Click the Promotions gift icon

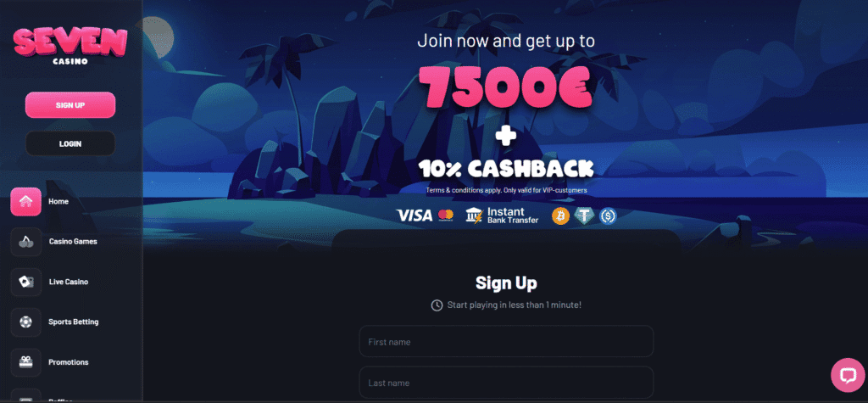[26, 362]
